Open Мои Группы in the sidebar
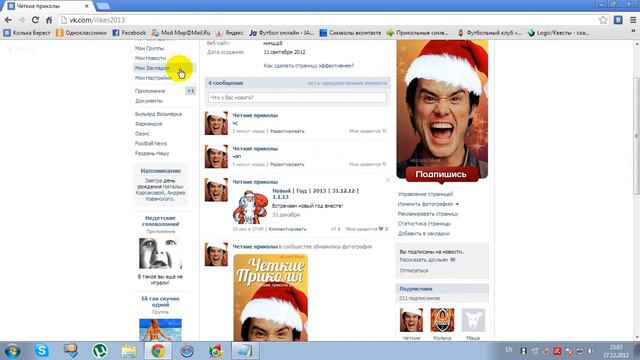640x360 pixels. [x=149, y=48]
